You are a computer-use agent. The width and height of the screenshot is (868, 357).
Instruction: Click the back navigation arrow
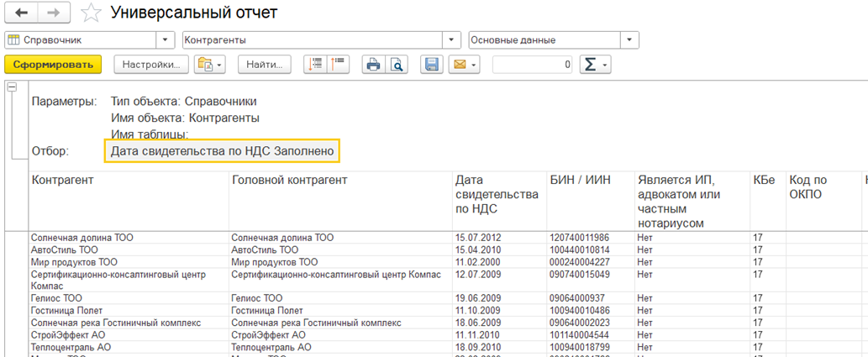(20, 13)
